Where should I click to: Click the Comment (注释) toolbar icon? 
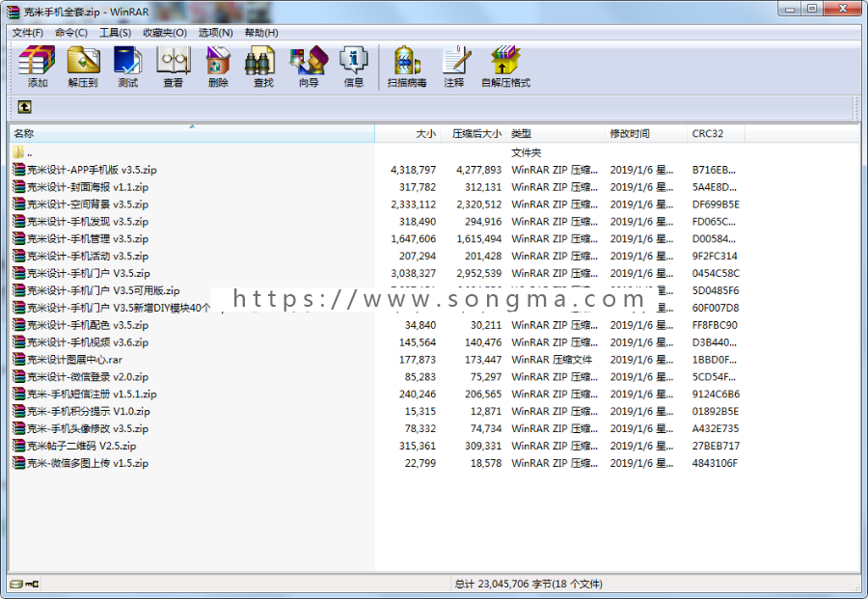[x=456, y=61]
